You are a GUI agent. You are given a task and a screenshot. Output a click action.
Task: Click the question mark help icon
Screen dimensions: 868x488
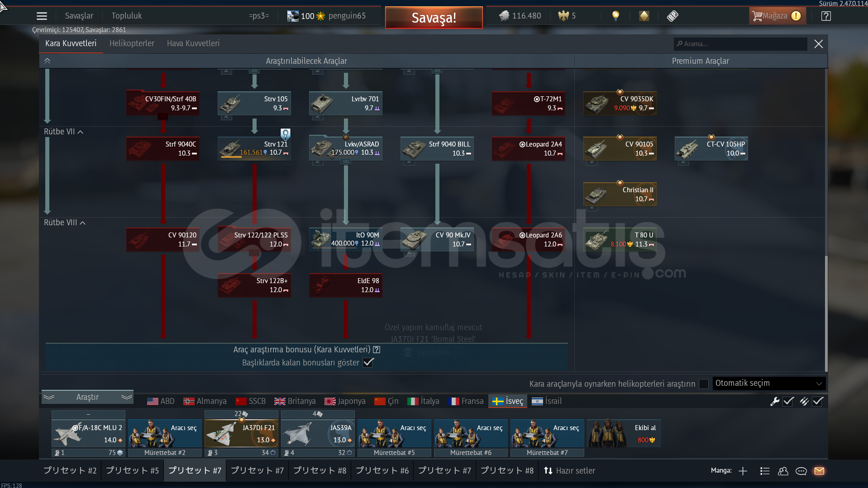click(x=825, y=16)
